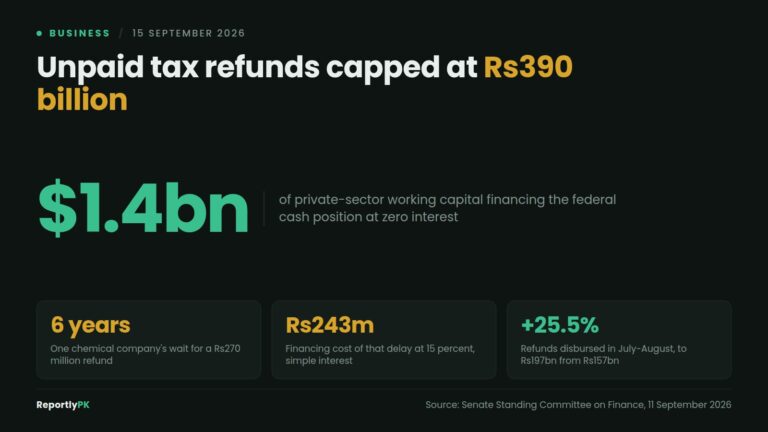Select the private-sector working capital description
The image size is (768, 432).
point(447,208)
